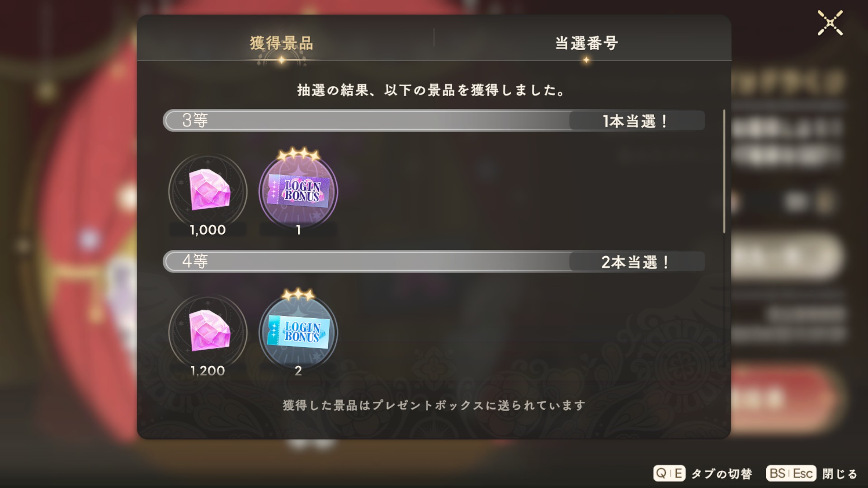This screenshot has height=488, width=868.
Task: Click the prize list vertical scrollbar
Action: tap(724, 171)
